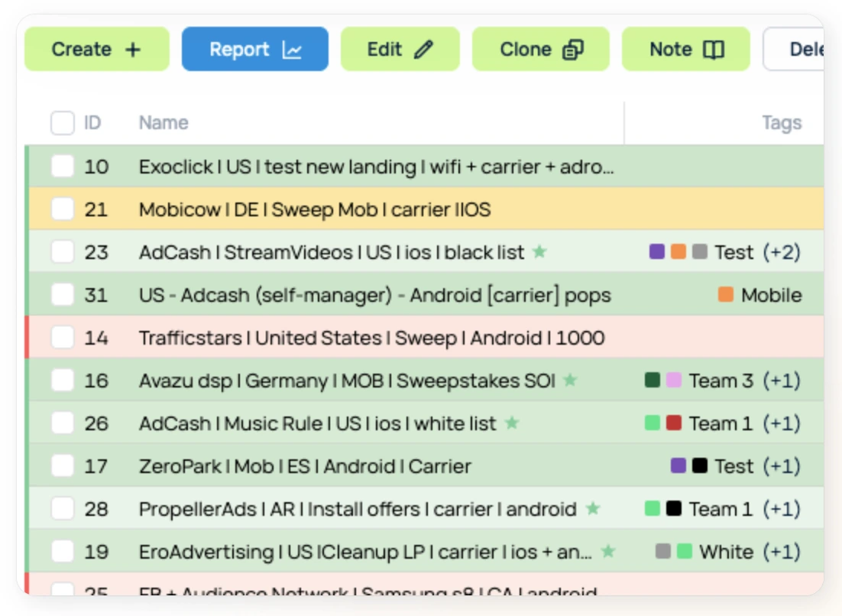The height and width of the screenshot is (616, 842).
Task: Click 'Team 1' tag on AdCash Music Rule row
Action: pyautogui.click(x=721, y=423)
